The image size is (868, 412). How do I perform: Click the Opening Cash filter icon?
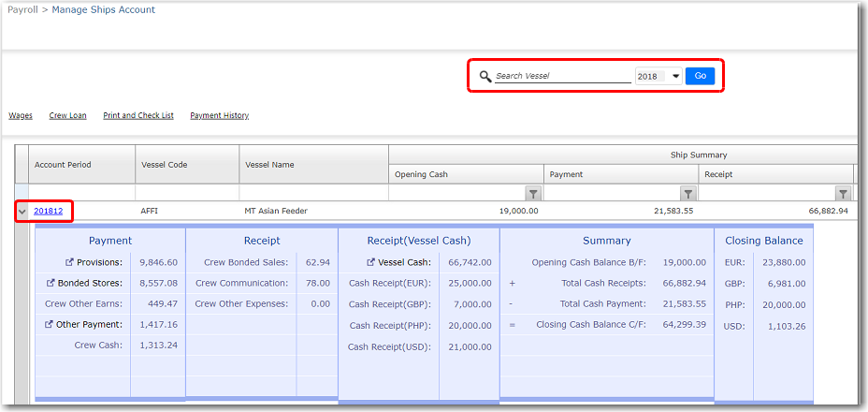[x=533, y=194]
